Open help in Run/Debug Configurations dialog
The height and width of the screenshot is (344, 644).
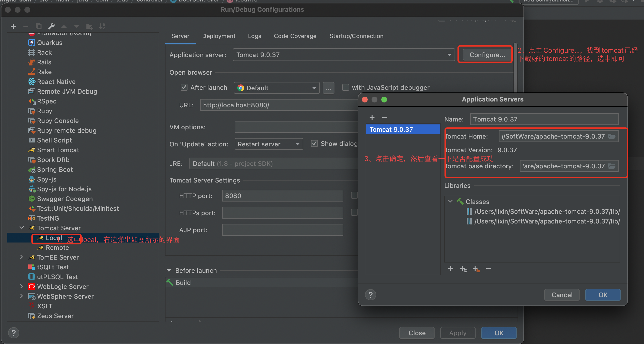(x=13, y=333)
